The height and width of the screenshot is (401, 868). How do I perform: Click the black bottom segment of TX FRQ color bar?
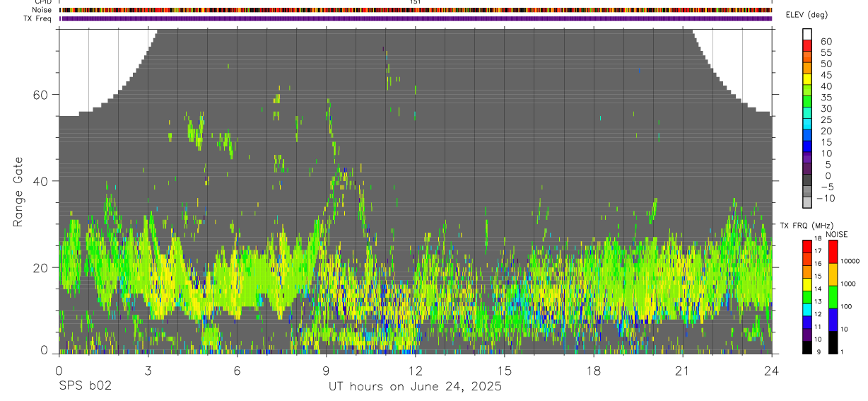click(x=807, y=347)
